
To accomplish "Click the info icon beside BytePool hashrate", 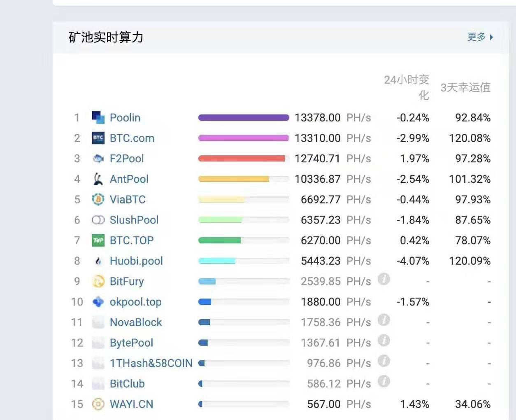I will tap(384, 341).
